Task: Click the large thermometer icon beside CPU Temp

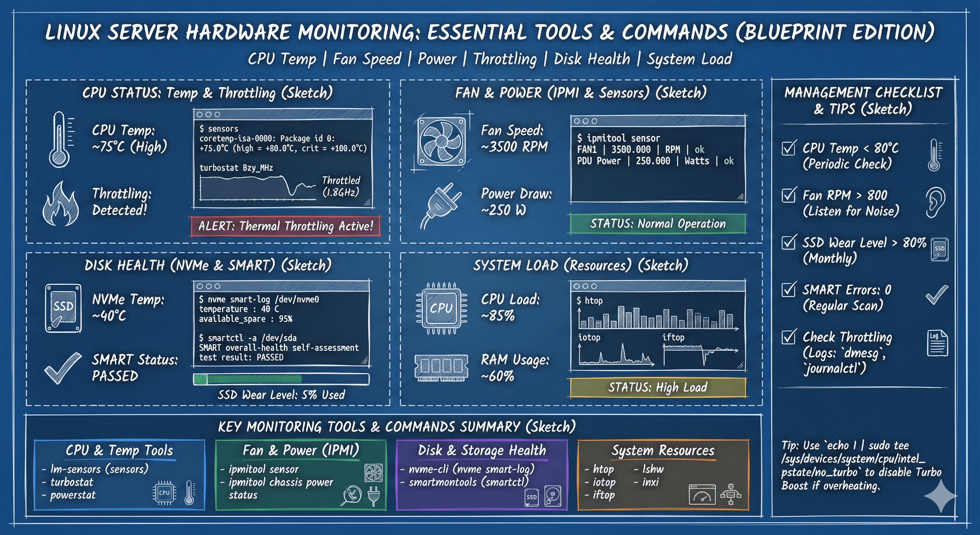Action: click(x=60, y=139)
